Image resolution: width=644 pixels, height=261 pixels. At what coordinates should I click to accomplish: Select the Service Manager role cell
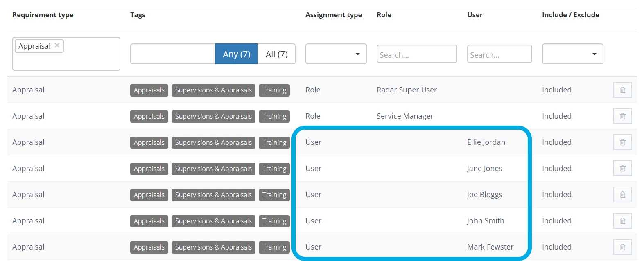tap(405, 116)
